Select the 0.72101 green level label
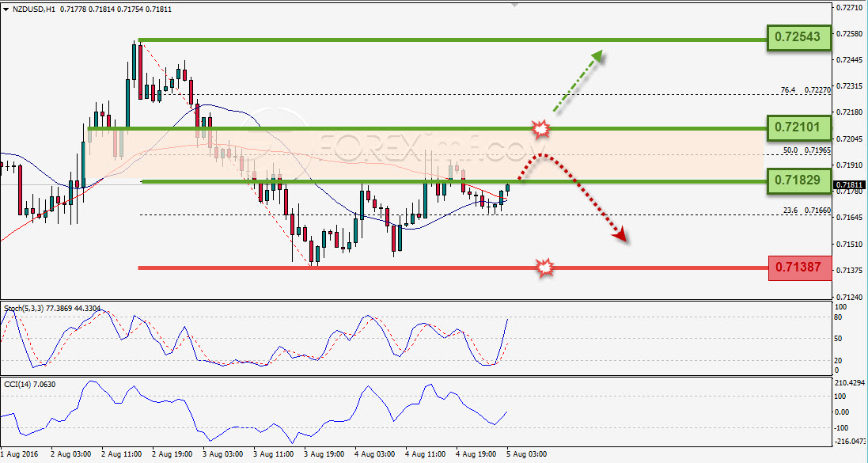This screenshot has width=868, height=463. point(799,128)
